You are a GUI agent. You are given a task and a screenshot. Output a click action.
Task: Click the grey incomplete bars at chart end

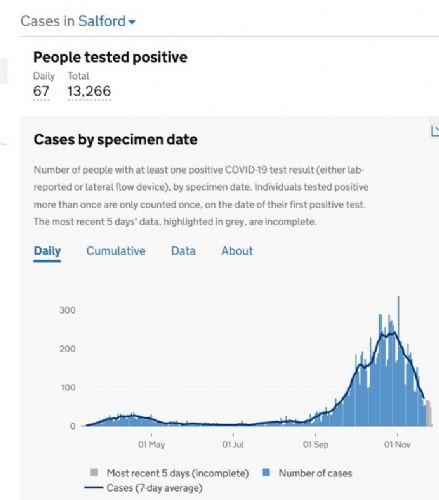click(x=428, y=413)
